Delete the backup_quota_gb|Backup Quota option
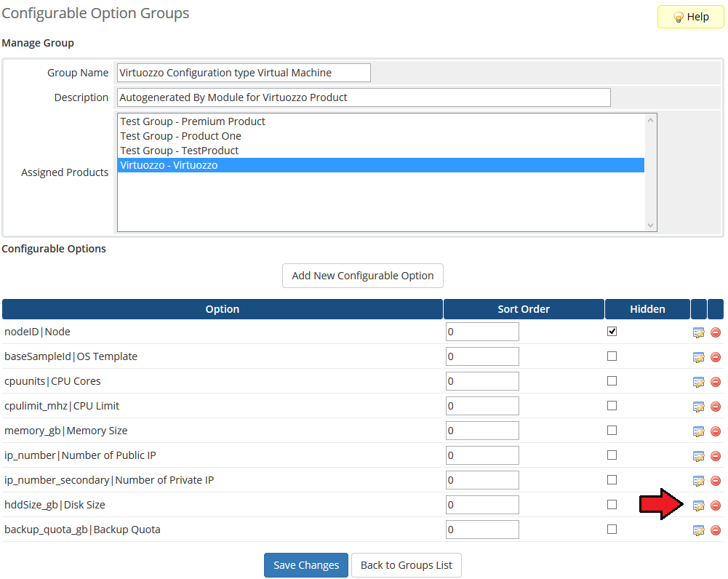The height and width of the screenshot is (579, 728). (716, 530)
